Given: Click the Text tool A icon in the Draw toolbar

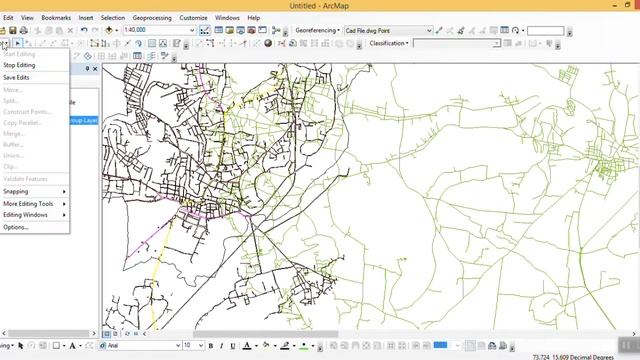Looking at the screenshot, I should point(72,346).
